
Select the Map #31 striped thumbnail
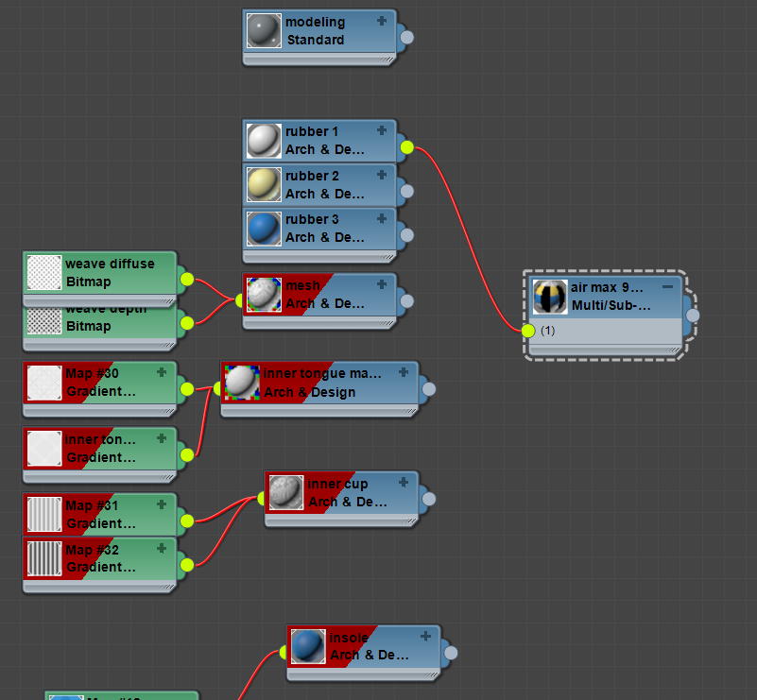tap(43, 515)
